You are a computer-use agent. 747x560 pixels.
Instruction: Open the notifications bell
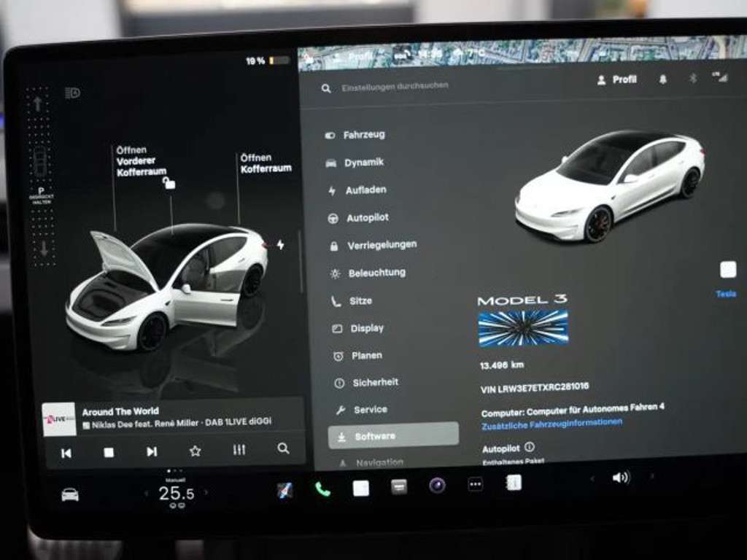(662, 79)
